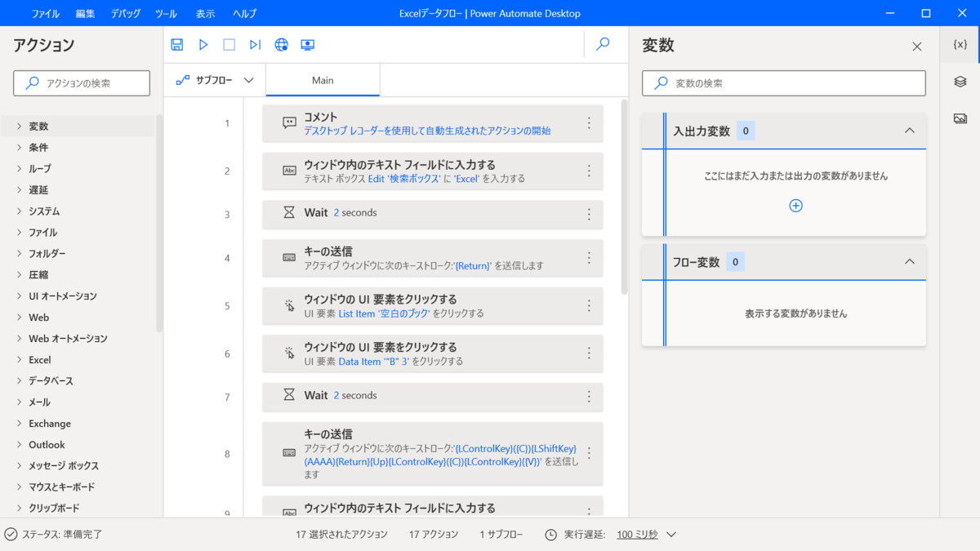Viewport: 980px width, 551px height.
Task: Open the サブフロー dropdown
Action: click(216, 80)
